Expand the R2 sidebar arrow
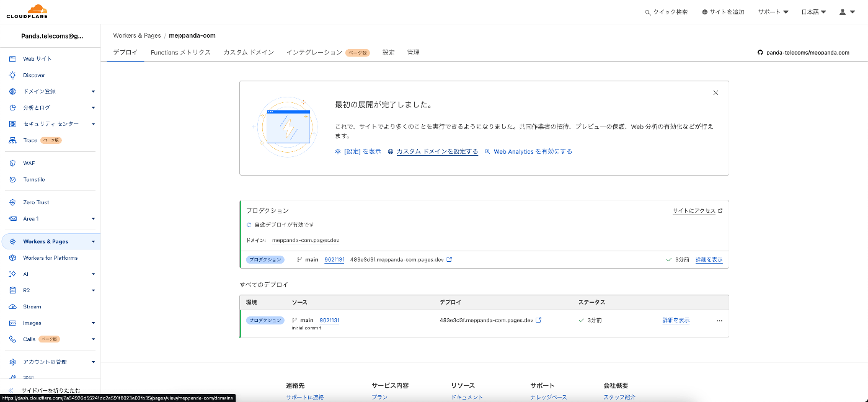The image size is (868, 402). tap(93, 290)
